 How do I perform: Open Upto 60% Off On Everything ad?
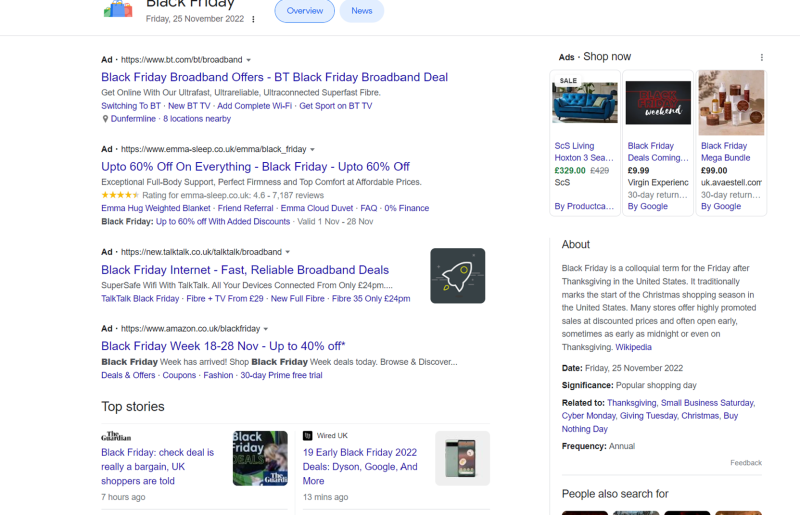point(255,167)
